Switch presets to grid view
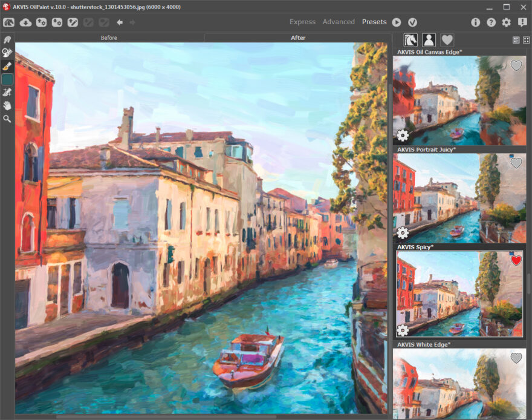 (x=526, y=40)
